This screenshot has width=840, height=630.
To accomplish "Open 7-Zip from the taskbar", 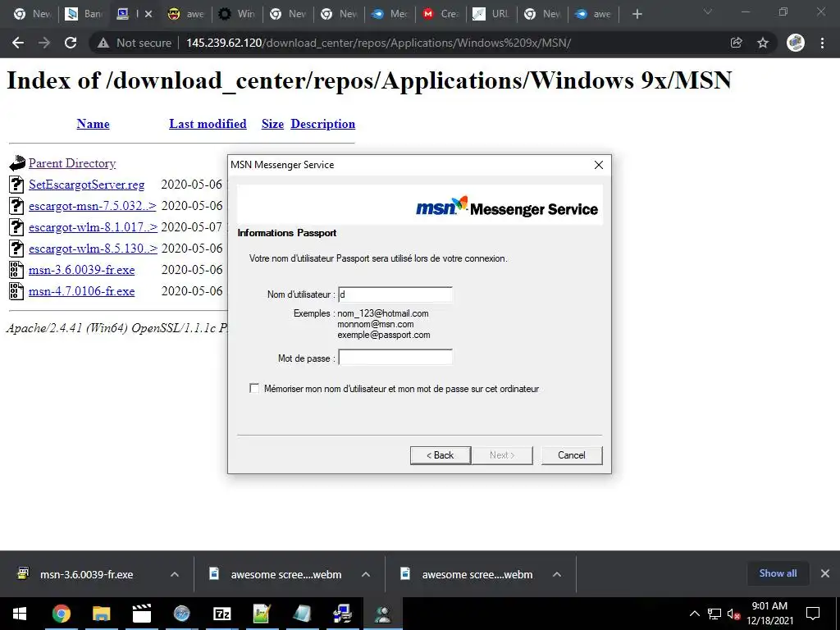I will [221, 614].
